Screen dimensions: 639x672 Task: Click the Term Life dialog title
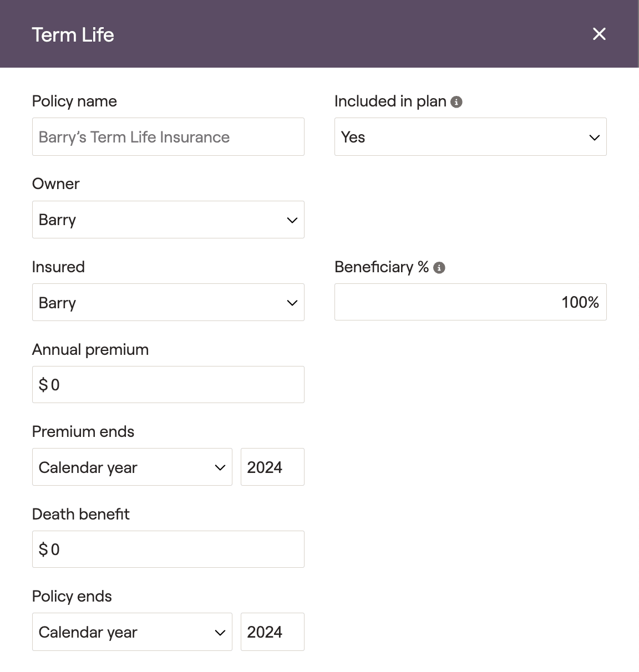click(x=73, y=35)
